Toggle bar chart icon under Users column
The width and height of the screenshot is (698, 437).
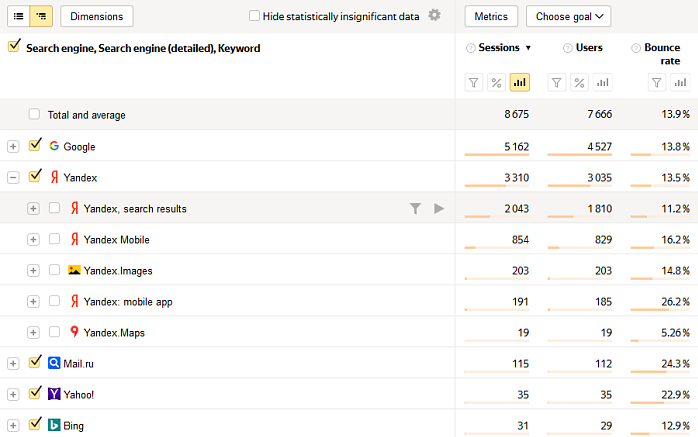click(x=602, y=83)
